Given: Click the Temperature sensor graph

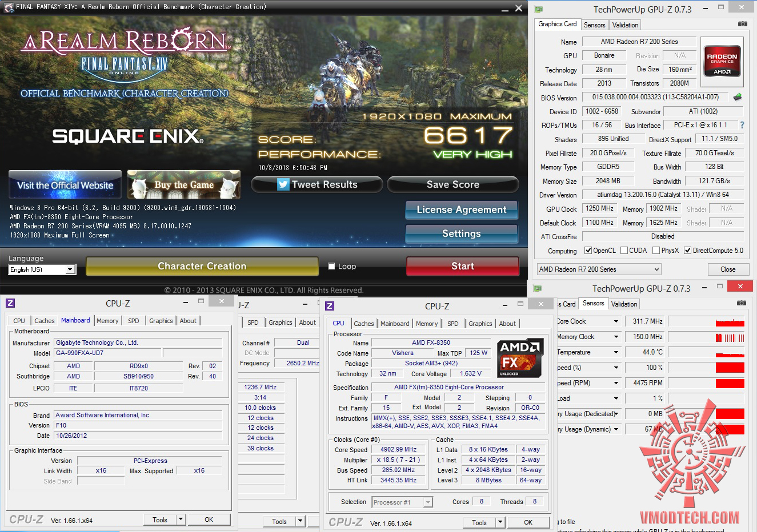Looking at the screenshot, I should click(x=706, y=352).
